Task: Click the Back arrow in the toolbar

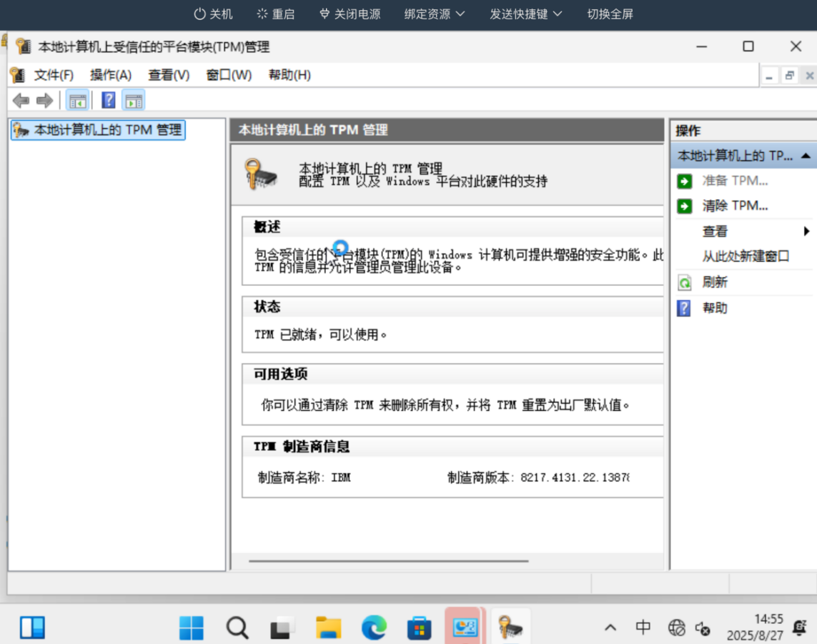Action: (21, 100)
